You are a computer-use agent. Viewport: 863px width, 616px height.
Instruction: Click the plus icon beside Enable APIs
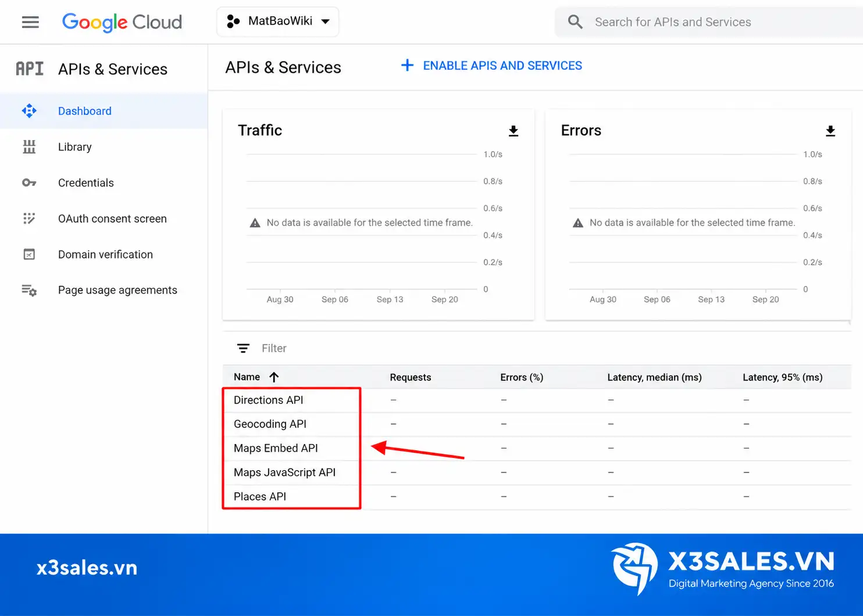[407, 65]
